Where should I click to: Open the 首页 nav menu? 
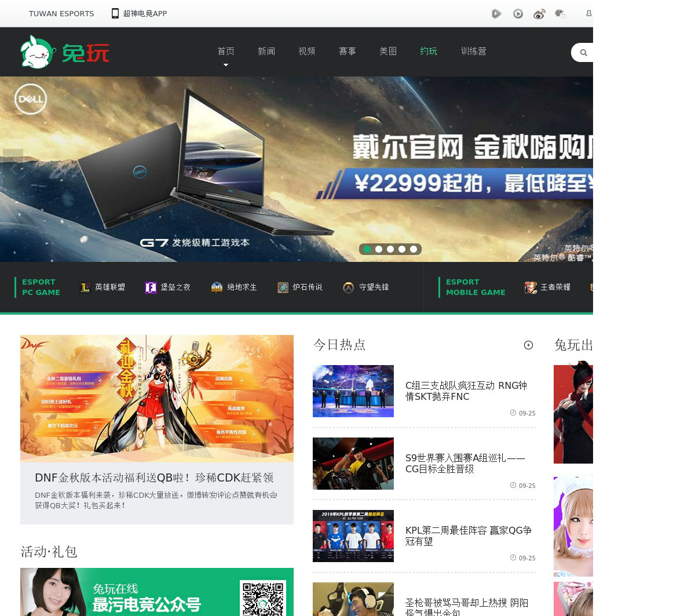pyautogui.click(x=226, y=52)
